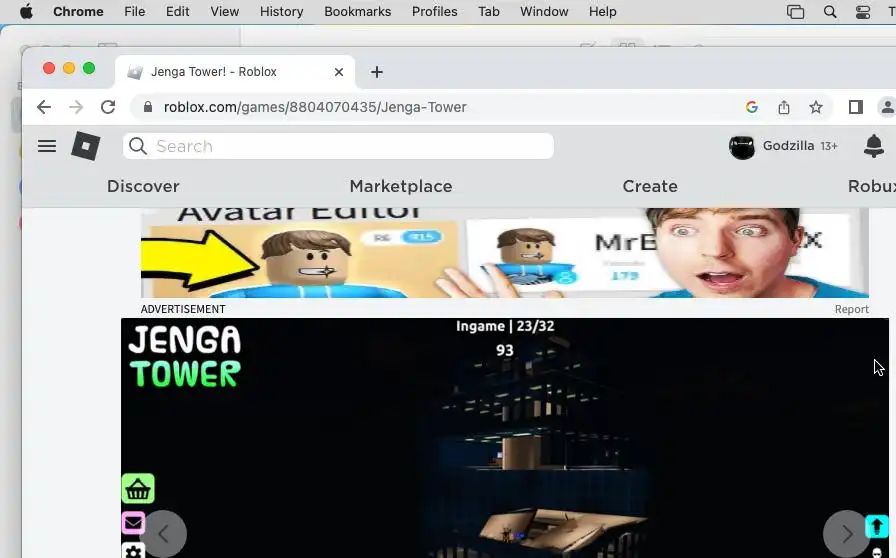Open the Chrome application menu

pyautogui.click(x=78, y=11)
